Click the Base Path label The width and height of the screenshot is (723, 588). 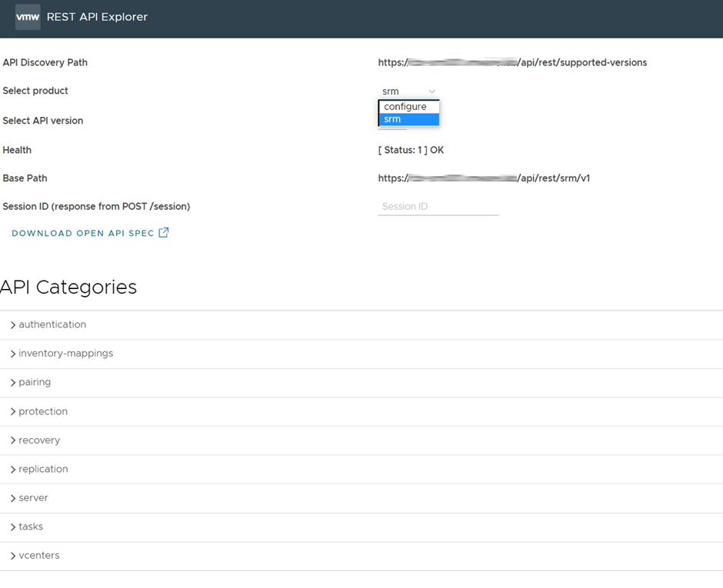click(25, 178)
